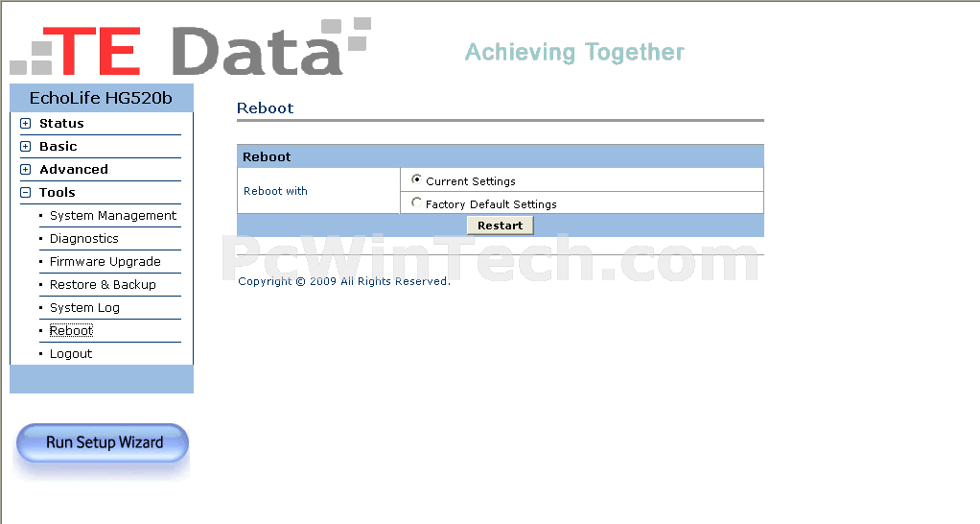Expand the Advanced menu plus icon
The height and width of the screenshot is (524, 980).
click(26, 170)
